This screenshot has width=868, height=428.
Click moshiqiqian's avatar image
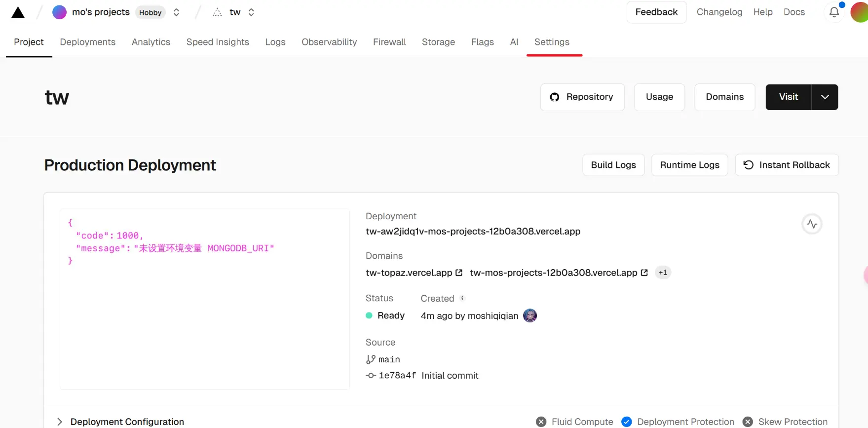click(x=529, y=315)
